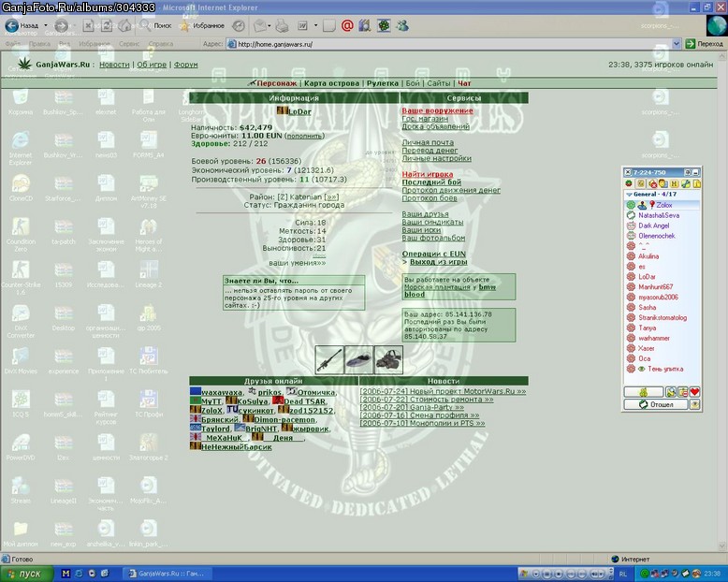Image resolution: width=728 pixels, height=582 pixels.
Task: Open the Messenger people toolbar icon
Action: 402,25
